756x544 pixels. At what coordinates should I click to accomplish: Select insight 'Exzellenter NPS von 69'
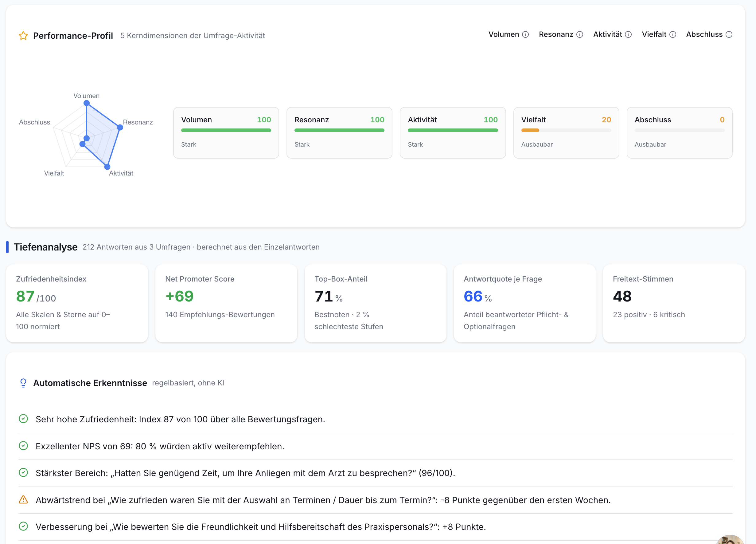pyautogui.click(x=160, y=446)
